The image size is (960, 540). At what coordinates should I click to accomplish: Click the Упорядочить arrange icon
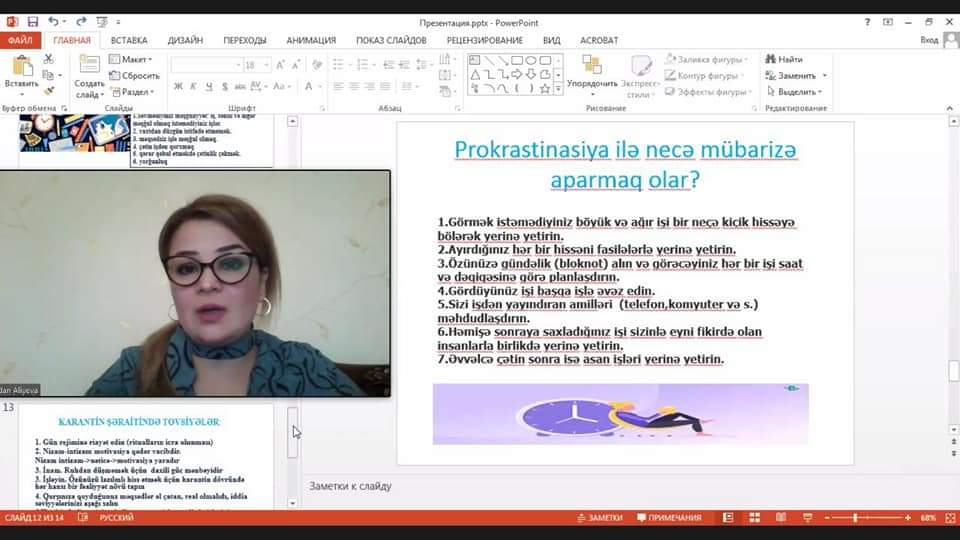pos(591,65)
